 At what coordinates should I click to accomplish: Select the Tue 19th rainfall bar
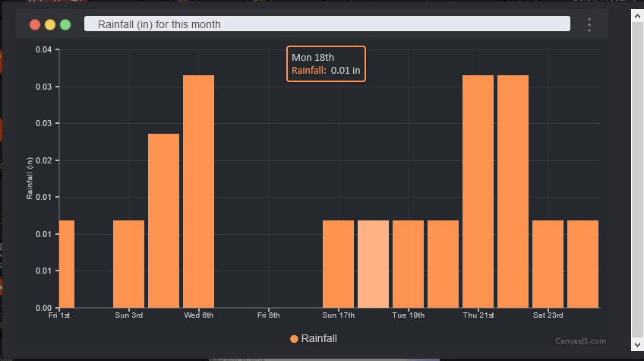(x=408, y=264)
